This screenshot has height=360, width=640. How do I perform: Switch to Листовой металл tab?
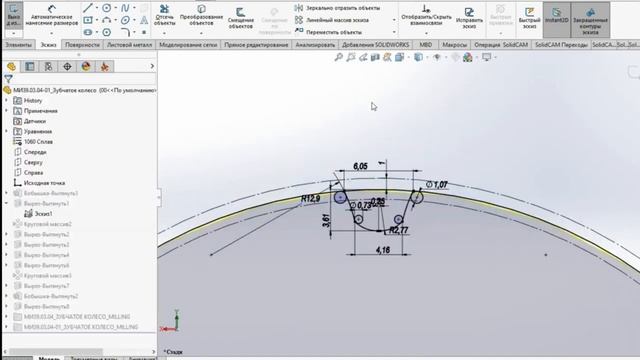[x=129, y=45]
